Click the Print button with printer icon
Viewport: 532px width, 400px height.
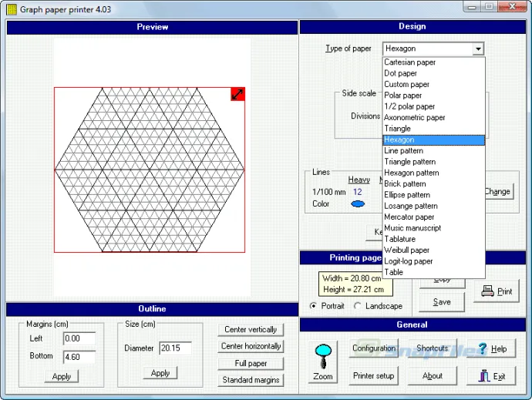coord(497,291)
